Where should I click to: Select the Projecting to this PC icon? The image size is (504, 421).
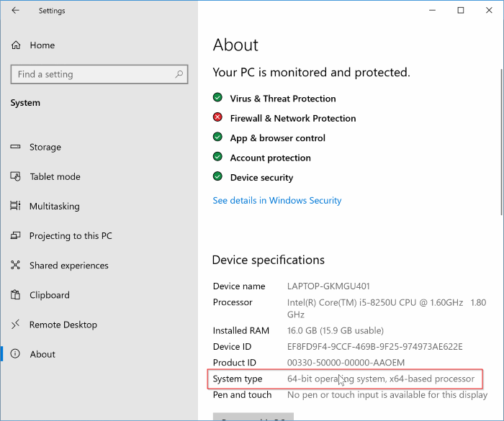[x=15, y=235]
